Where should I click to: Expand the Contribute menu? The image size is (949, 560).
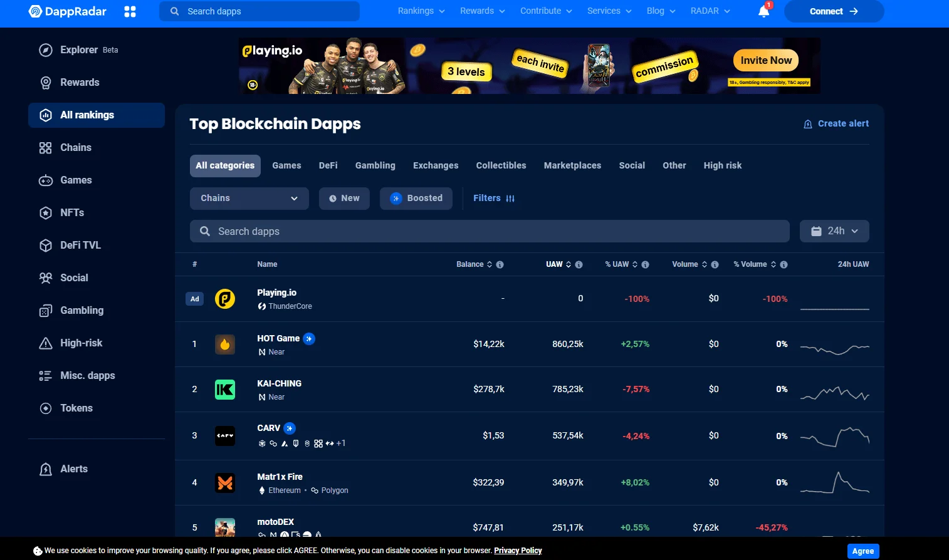click(546, 11)
